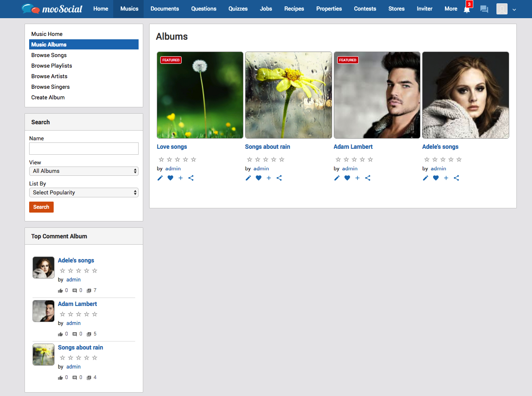The height and width of the screenshot is (396, 532).
Task: Open Browse Singers link
Action: pos(50,87)
